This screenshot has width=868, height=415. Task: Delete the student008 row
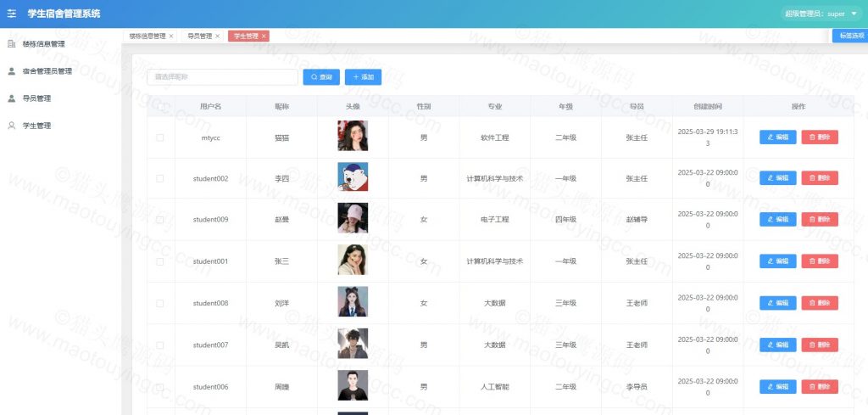coord(820,303)
